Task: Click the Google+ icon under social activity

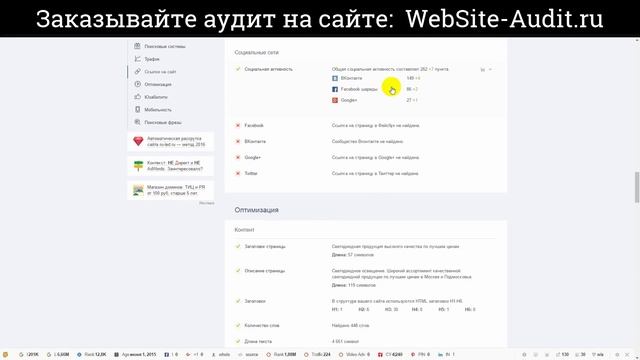Action: [335, 100]
